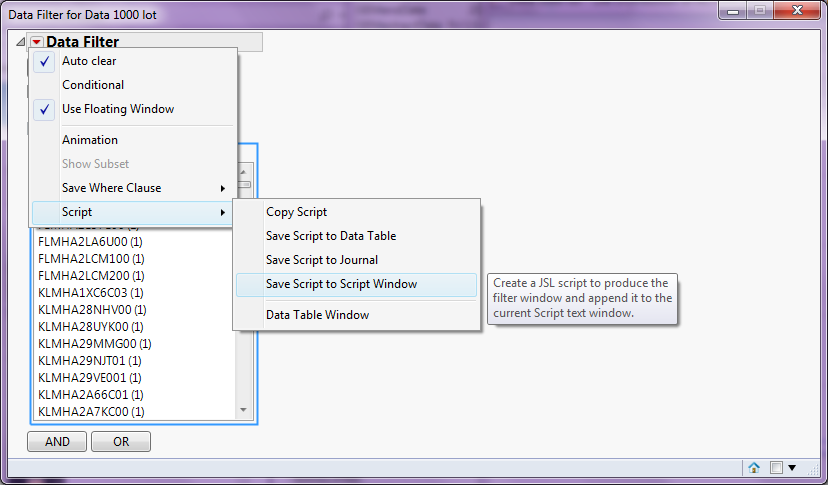Select list row FLMHA2LCM200 (1)

[135, 276]
